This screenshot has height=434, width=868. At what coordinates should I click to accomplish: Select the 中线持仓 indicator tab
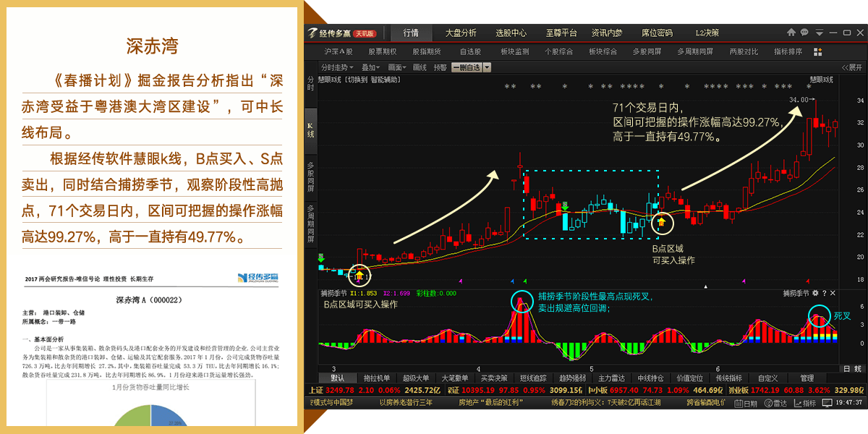[650, 378]
